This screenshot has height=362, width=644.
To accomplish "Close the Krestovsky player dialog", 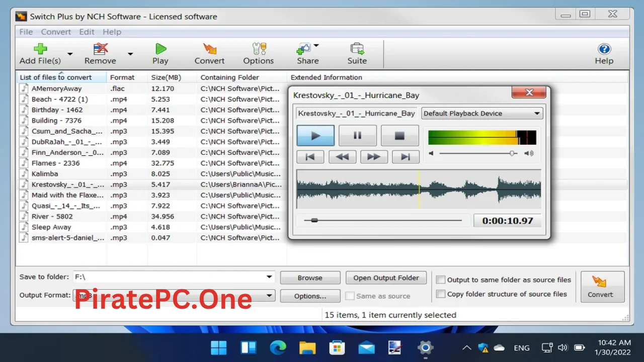I will point(529,93).
